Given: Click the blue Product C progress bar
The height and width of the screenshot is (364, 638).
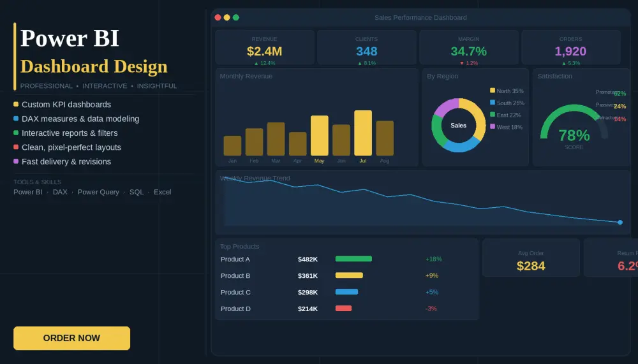Looking at the screenshot, I should click(x=346, y=291).
